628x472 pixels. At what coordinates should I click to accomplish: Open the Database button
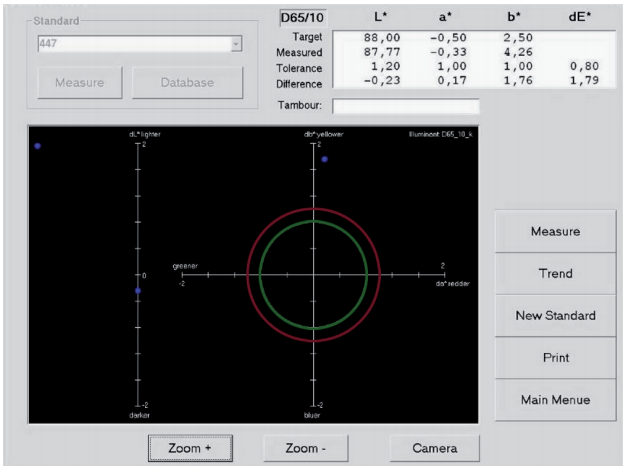pos(187,82)
